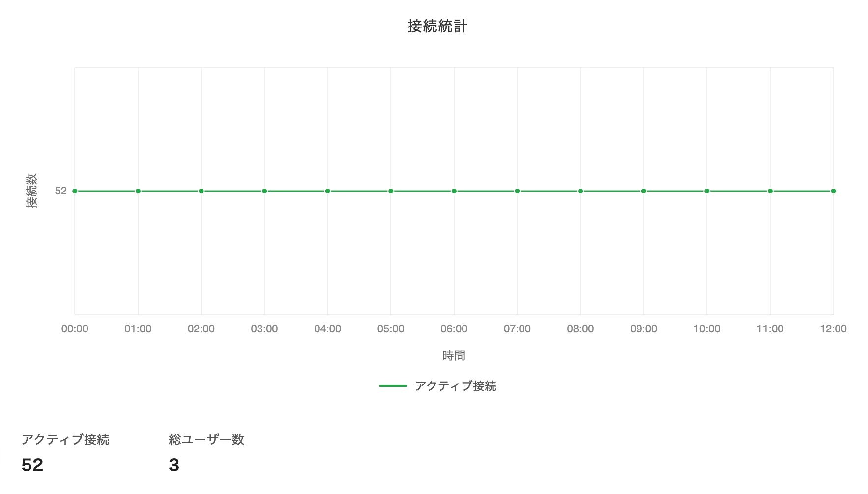868x494 pixels.
Task: Select the 04:00 chart data point
Action: 328,191
